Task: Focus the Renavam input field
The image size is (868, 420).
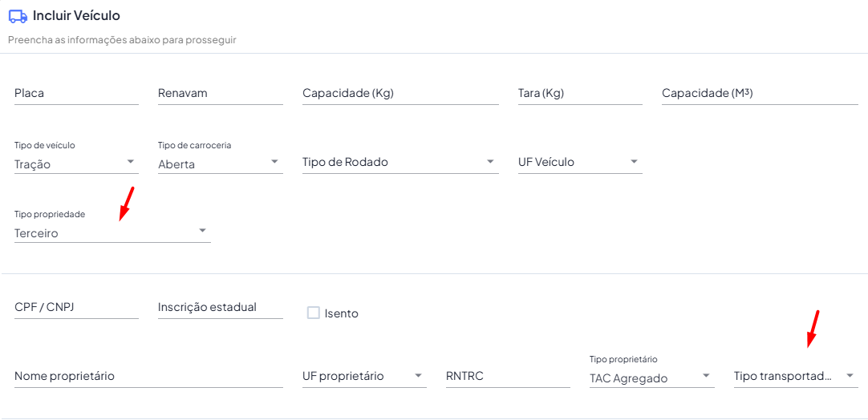Action: click(220, 94)
